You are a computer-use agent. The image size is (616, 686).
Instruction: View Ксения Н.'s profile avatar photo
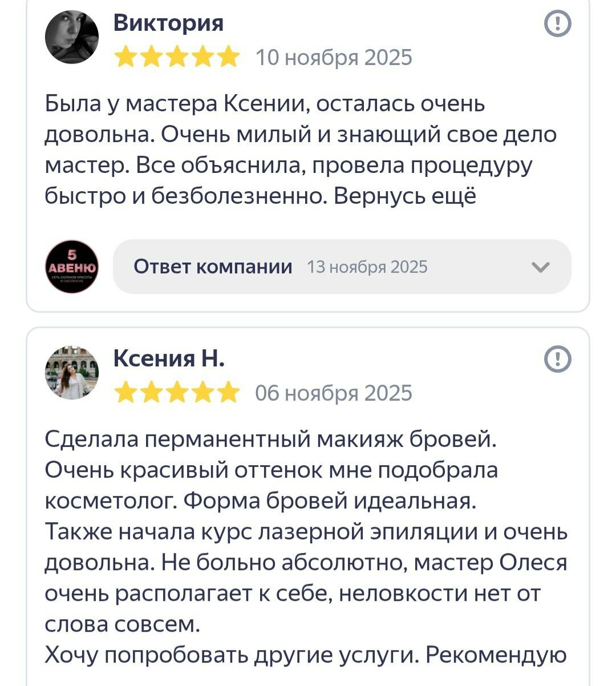coord(72,372)
